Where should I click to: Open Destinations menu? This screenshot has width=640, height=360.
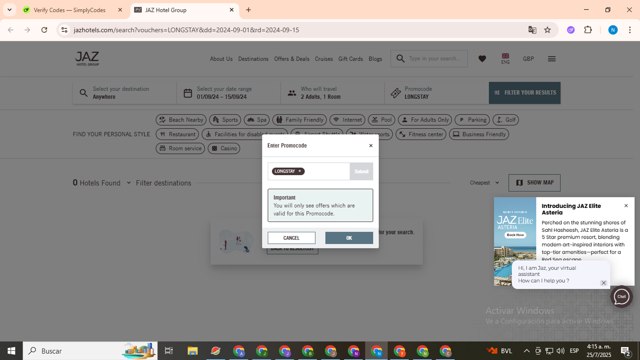coord(253,59)
